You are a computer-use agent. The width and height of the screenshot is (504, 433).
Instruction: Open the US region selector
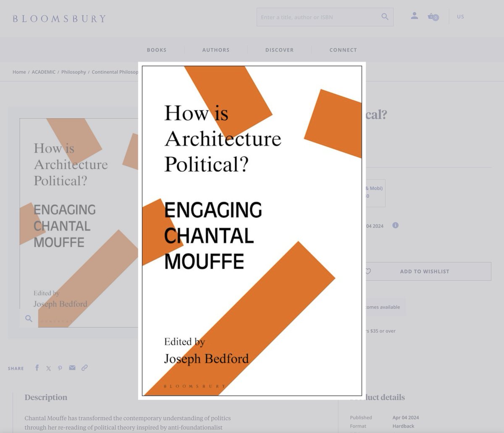[x=460, y=16]
